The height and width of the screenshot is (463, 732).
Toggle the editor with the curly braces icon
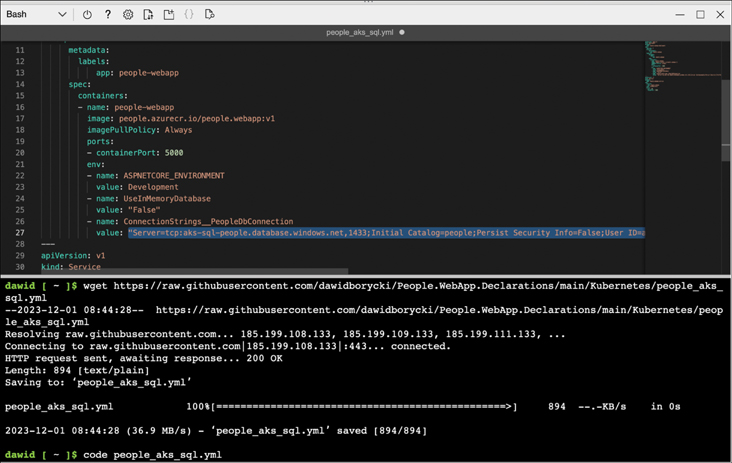(189, 15)
